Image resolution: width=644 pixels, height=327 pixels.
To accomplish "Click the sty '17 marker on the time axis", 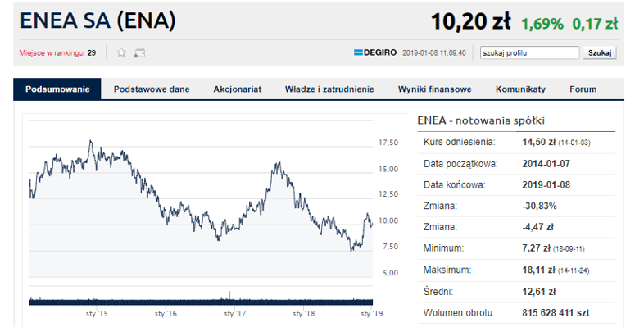I will 234,313.
